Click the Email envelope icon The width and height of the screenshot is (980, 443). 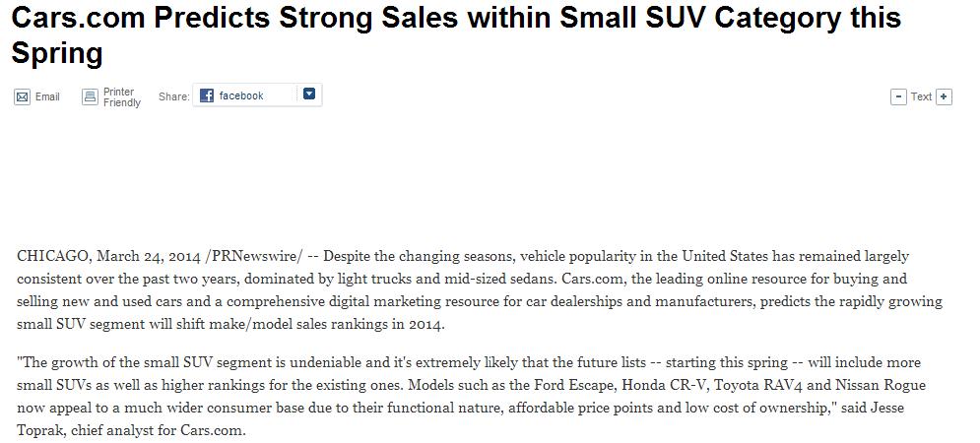click(x=22, y=96)
